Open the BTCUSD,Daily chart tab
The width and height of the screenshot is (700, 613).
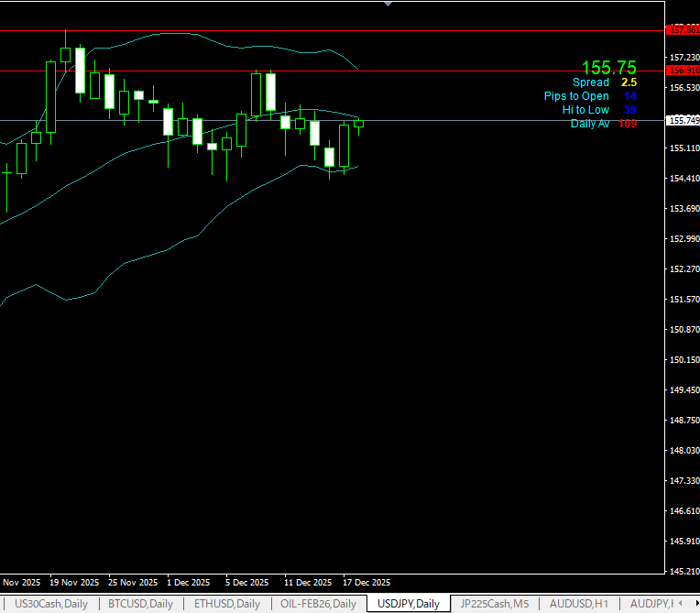[140, 604]
